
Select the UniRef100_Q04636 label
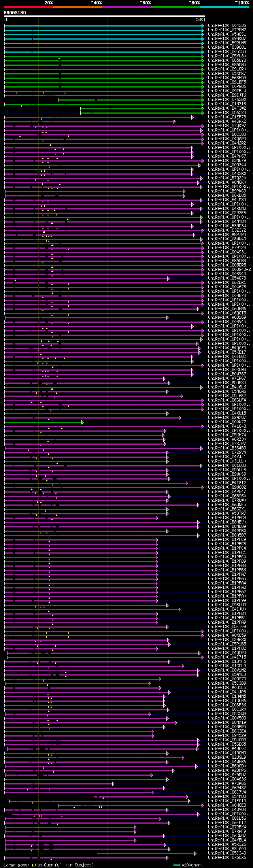(x=227, y=779)
